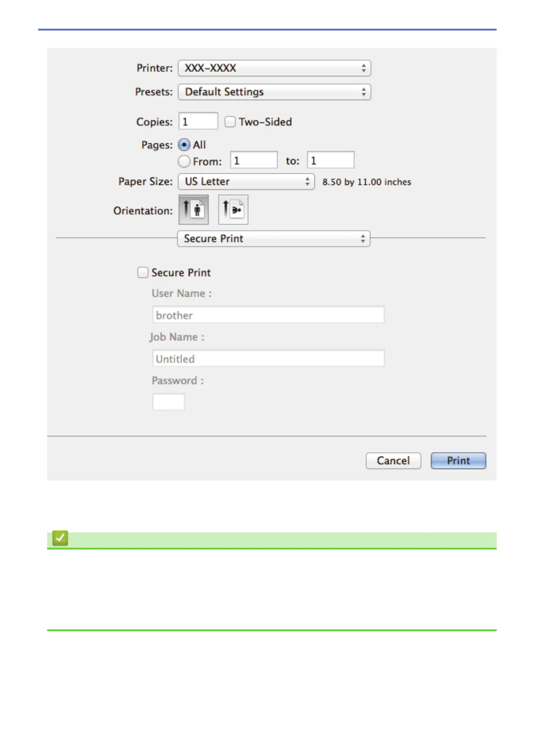The height and width of the screenshot is (756, 535).
Task: Click the Copies input field
Action: coord(198,121)
